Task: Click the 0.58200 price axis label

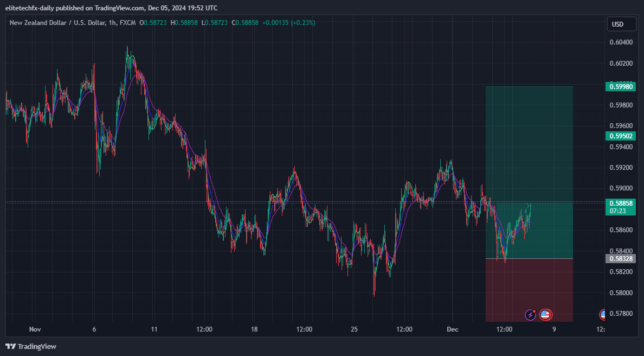Action: coord(621,272)
